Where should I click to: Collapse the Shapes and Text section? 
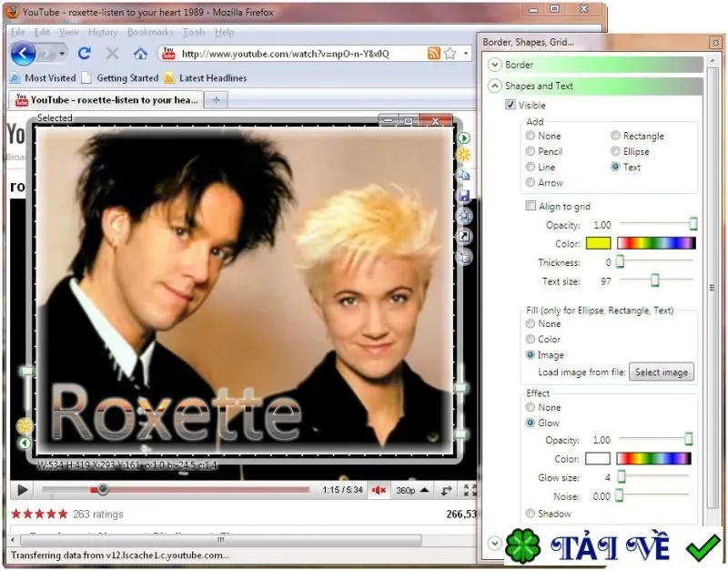point(494,86)
